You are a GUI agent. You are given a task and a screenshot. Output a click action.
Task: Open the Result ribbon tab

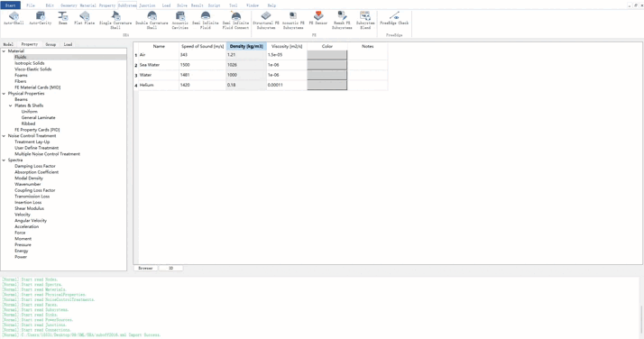pos(198,5)
